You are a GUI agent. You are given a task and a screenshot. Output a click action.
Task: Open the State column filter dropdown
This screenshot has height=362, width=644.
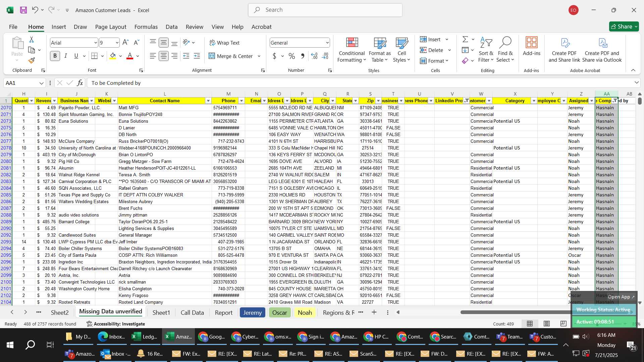(356, 101)
